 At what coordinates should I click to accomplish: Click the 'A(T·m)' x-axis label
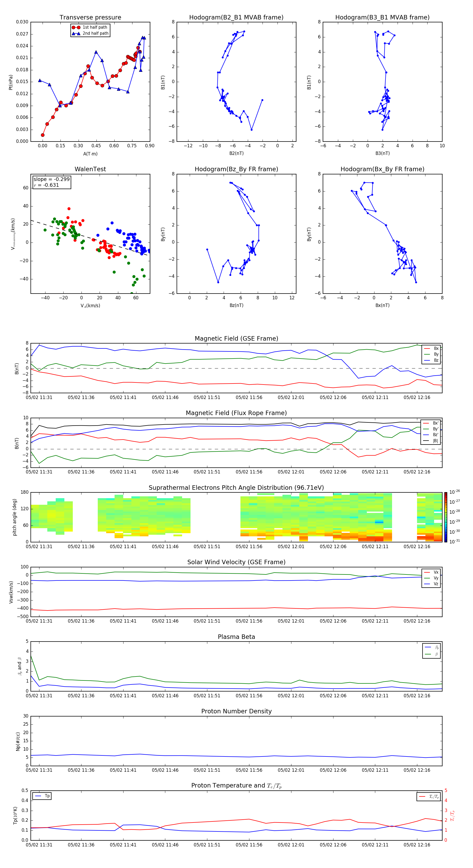coord(90,154)
